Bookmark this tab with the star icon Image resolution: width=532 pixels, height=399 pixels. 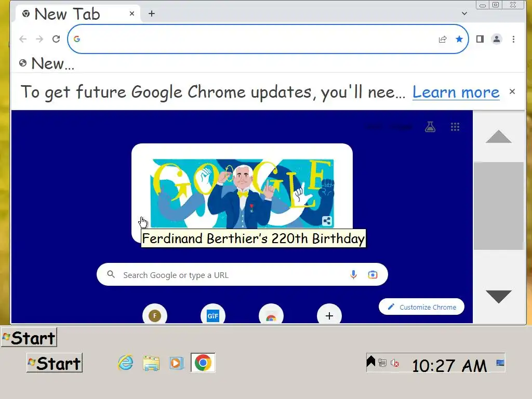click(459, 39)
